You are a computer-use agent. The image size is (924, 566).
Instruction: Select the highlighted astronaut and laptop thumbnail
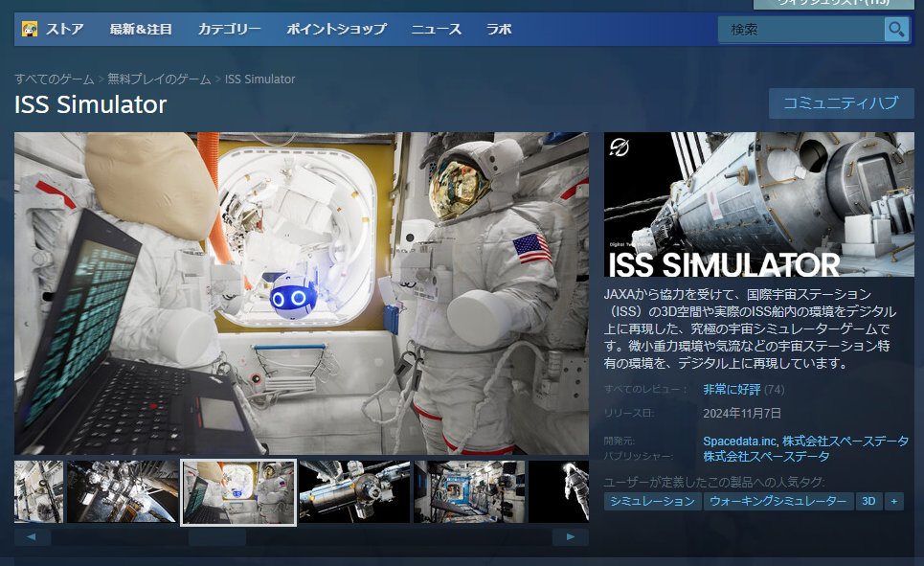point(238,492)
